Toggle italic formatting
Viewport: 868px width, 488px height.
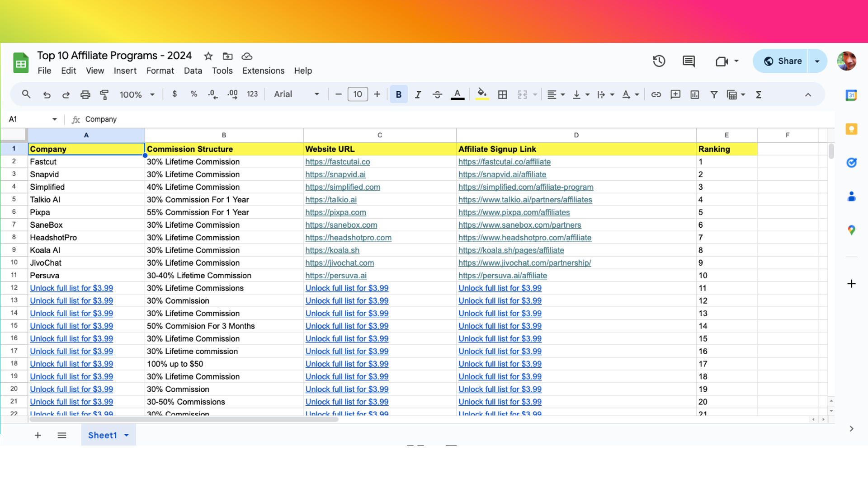tap(418, 94)
